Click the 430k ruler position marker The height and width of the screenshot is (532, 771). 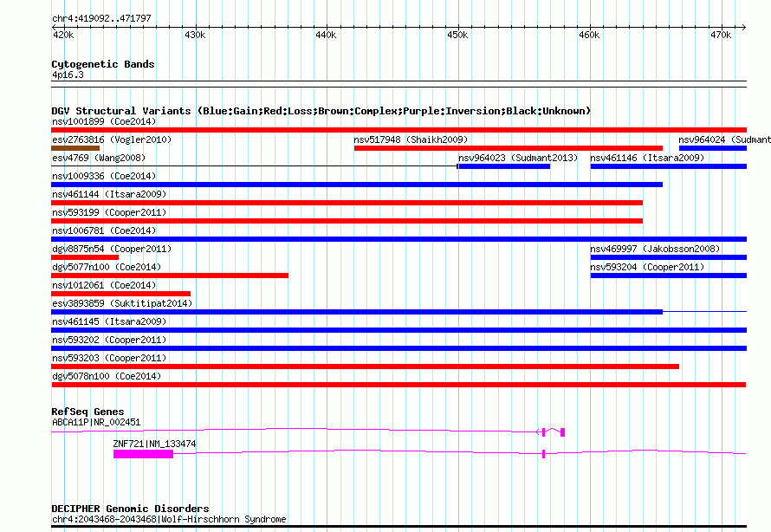pos(195,35)
